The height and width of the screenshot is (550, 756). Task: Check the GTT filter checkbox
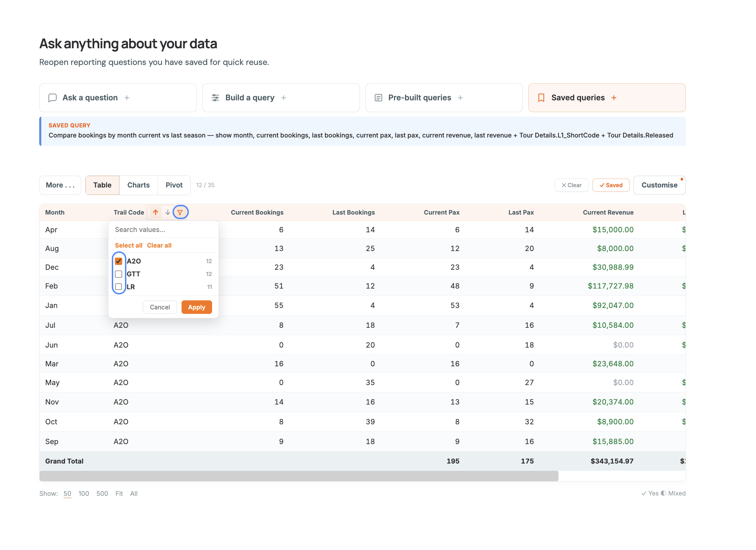pyautogui.click(x=119, y=274)
